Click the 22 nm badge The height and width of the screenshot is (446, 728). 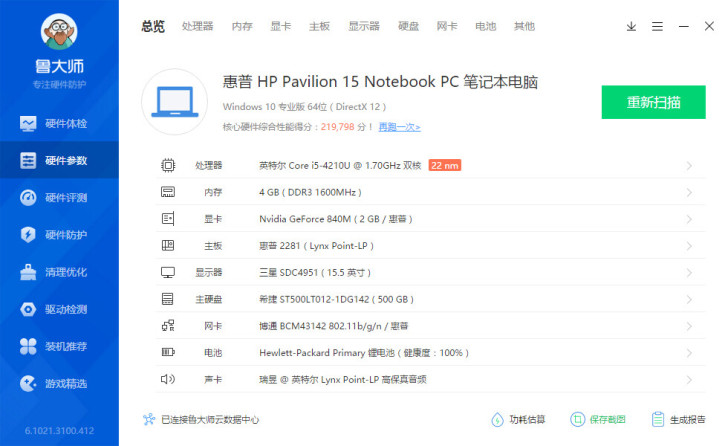point(444,165)
